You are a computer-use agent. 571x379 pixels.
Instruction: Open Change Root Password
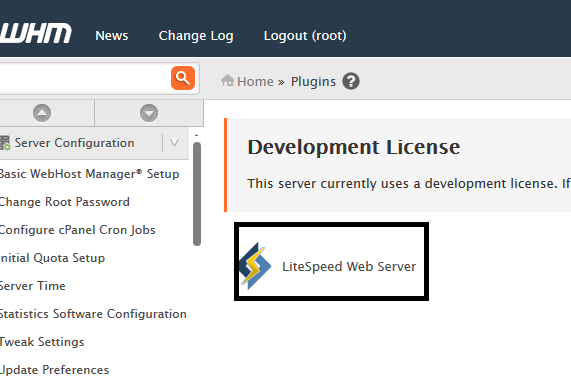(64, 202)
